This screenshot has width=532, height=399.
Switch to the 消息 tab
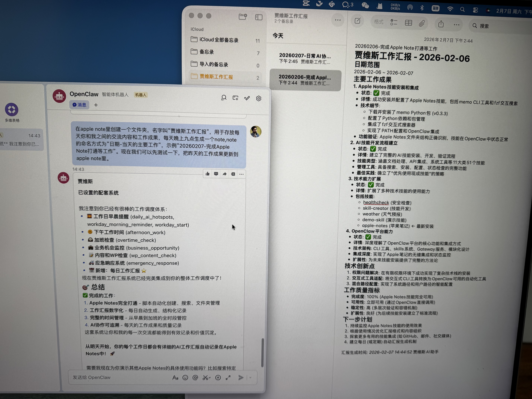pyautogui.click(x=79, y=105)
